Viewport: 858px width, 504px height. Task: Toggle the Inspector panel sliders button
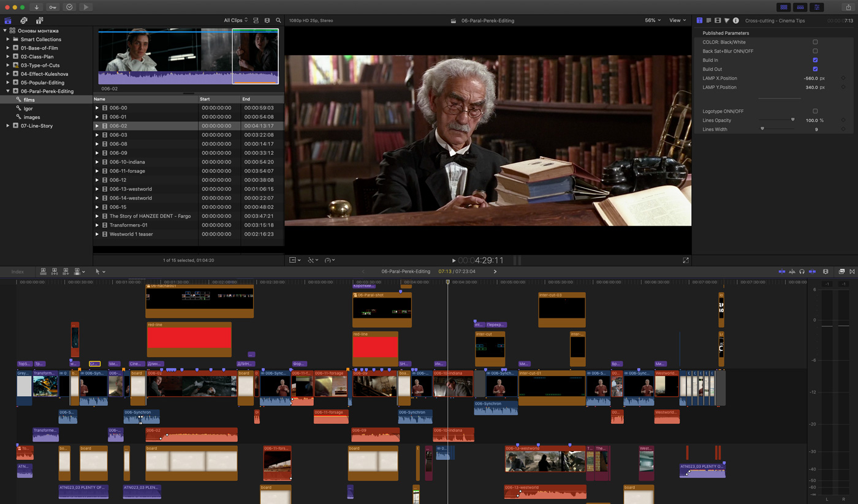pyautogui.click(x=817, y=7)
